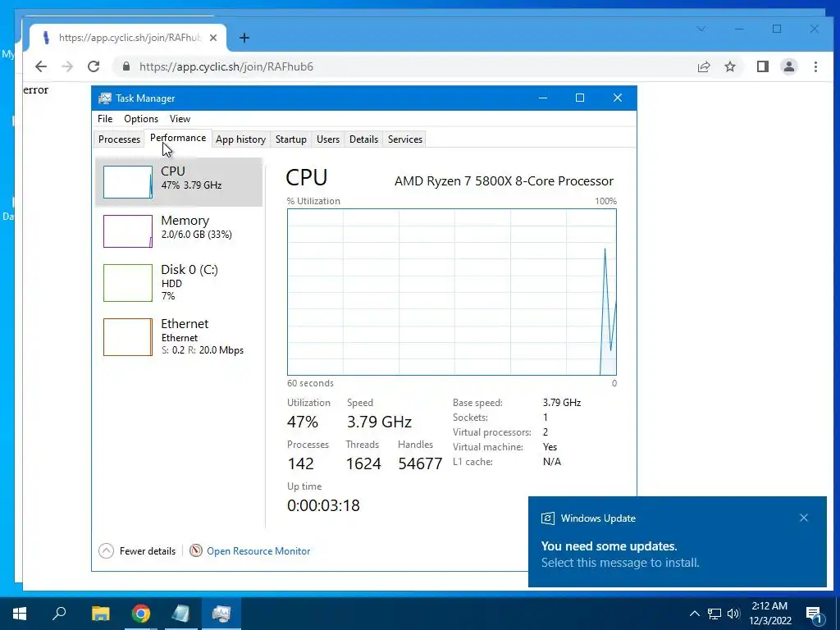The image size is (840, 630).
Task: Select the Ethernet performance item
Action: 179,337
